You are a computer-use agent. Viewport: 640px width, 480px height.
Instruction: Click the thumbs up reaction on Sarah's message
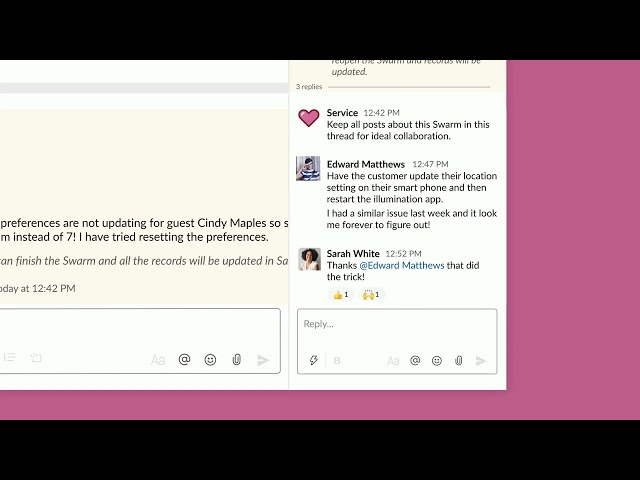(340, 295)
